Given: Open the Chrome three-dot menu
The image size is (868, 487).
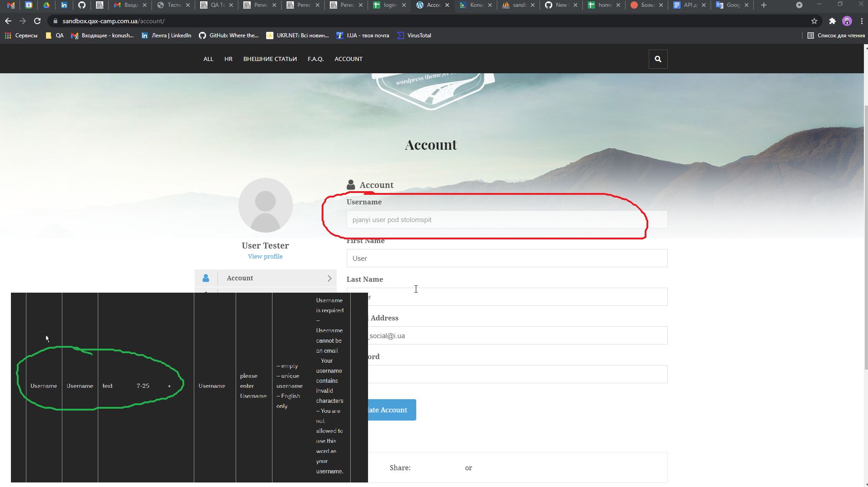Looking at the screenshot, I should click(861, 21).
